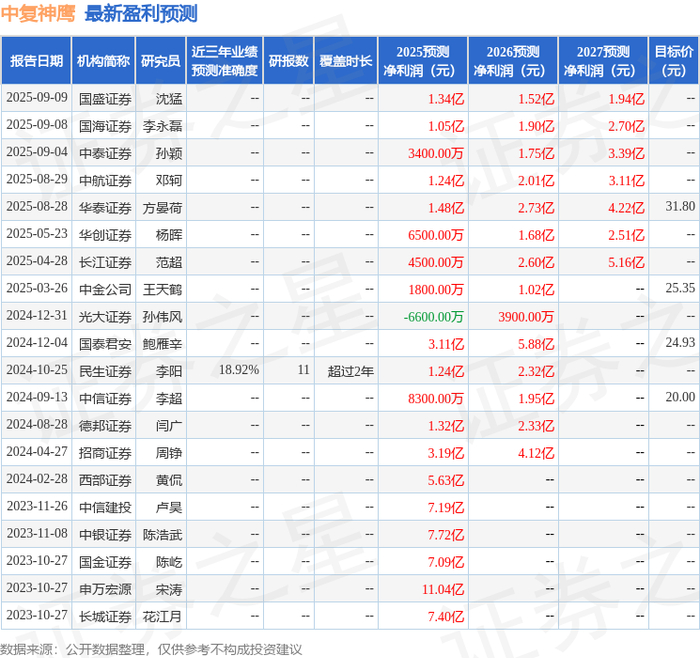The image size is (700, 658).
Task: Click the 2027预测净利润 column header
Action: coord(603,61)
